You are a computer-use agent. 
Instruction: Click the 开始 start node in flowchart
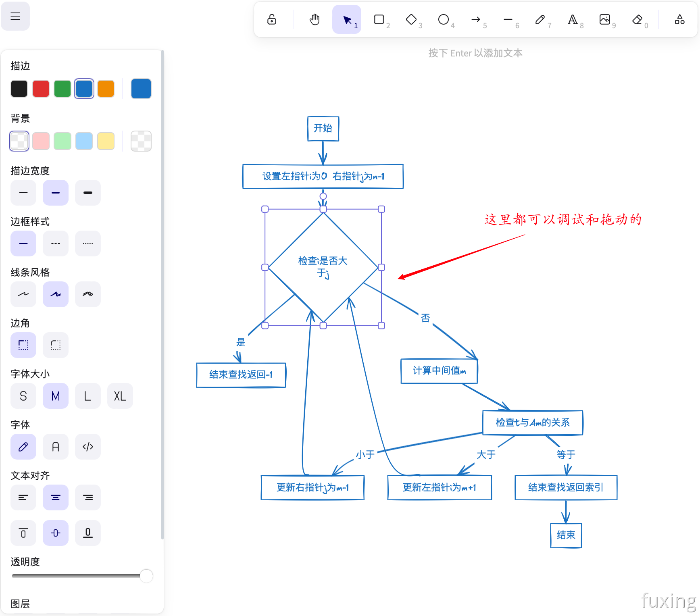click(323, 129)
